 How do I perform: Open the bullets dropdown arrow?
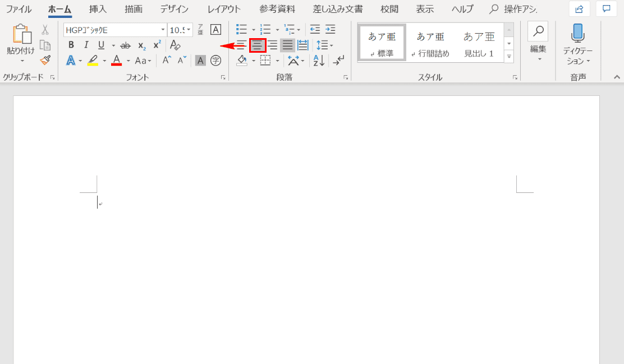254,30
